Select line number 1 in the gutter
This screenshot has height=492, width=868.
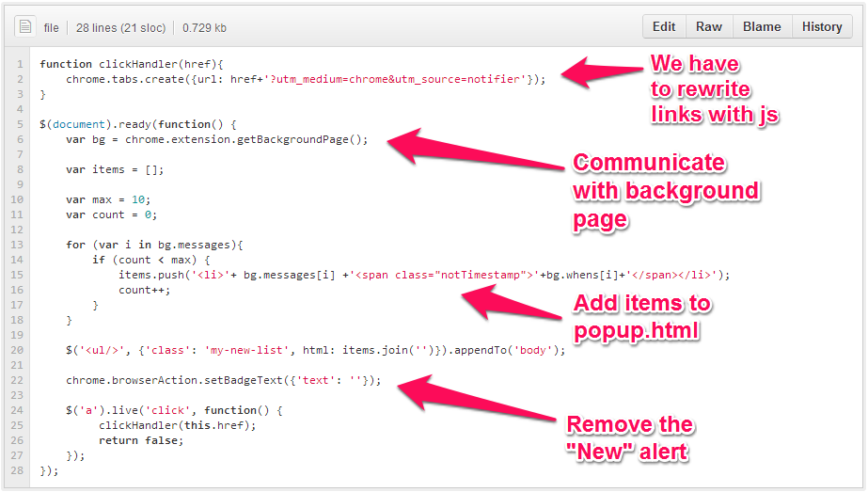point(20,64)
